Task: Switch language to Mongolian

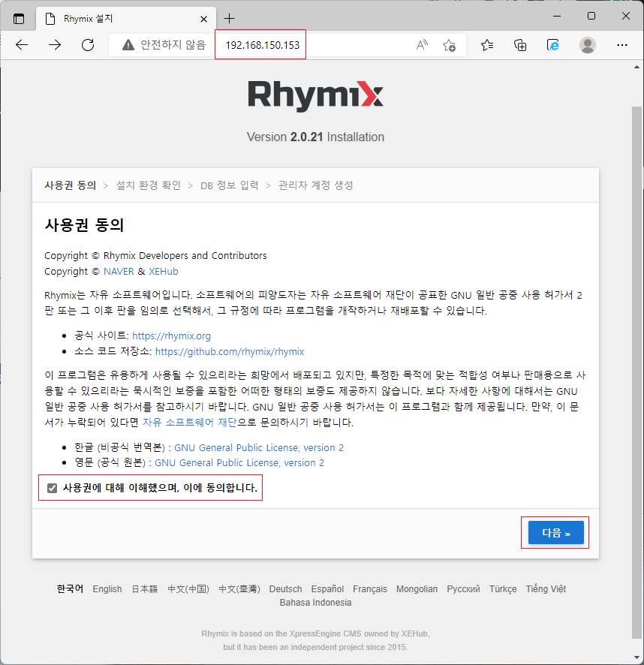Action: tap(417, 589)
